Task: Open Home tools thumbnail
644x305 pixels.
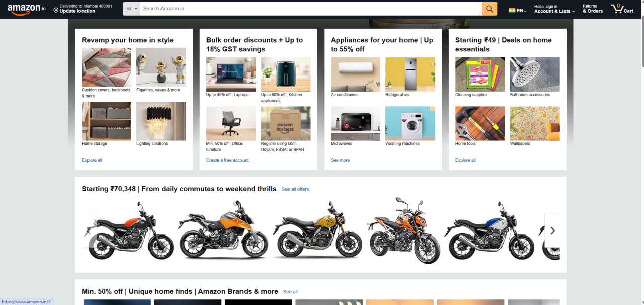Action: pyautogui.click(x=480, y=123)
